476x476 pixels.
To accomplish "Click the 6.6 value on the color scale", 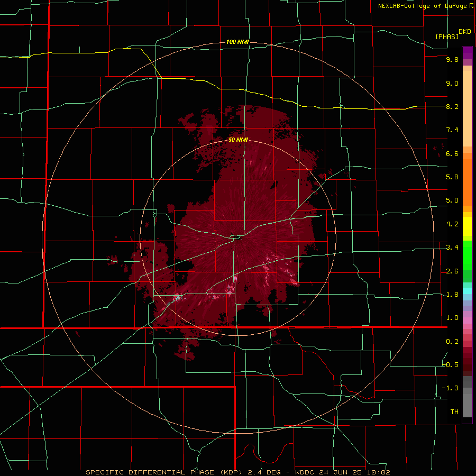I will pyautogui.click(x=452, y=153).
